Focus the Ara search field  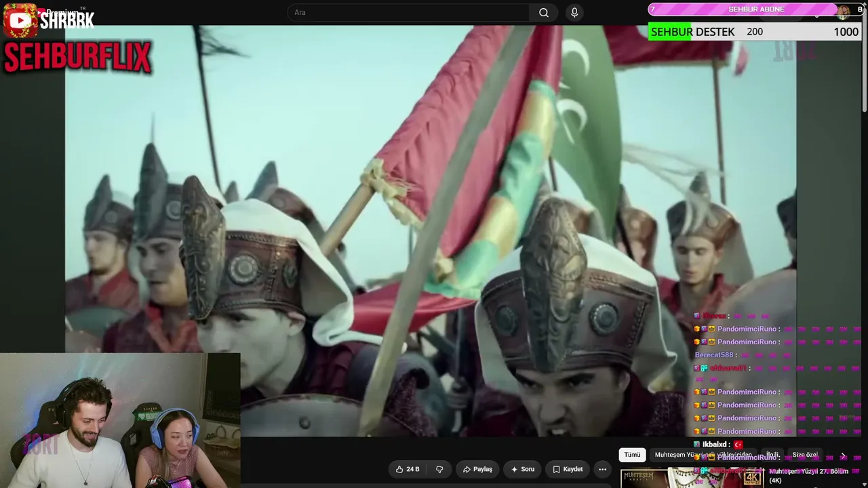408,13
